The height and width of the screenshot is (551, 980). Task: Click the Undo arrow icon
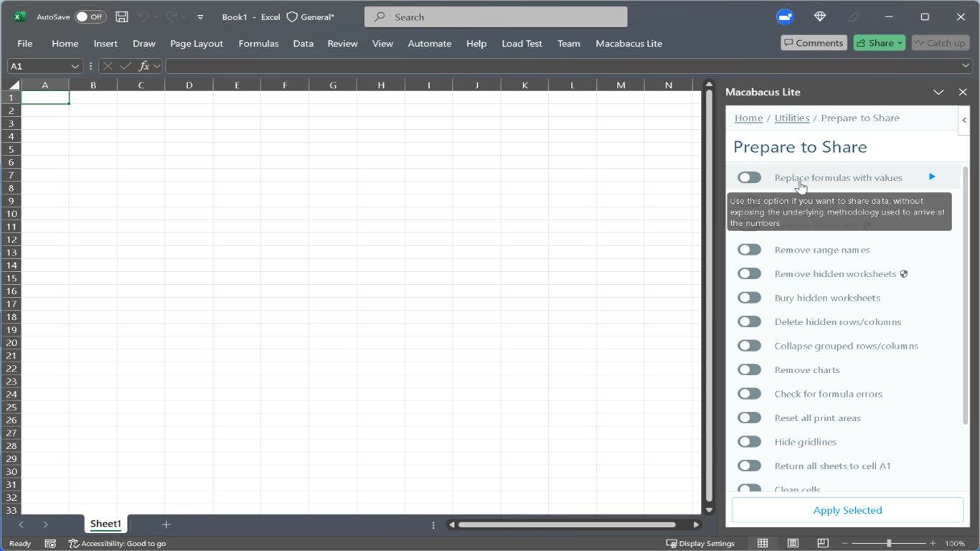[143, 17]
